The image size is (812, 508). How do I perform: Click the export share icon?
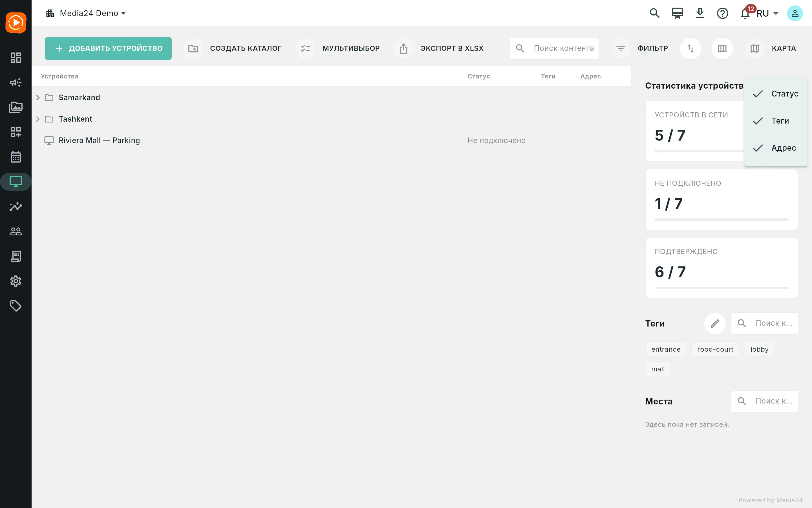[403, 48]
